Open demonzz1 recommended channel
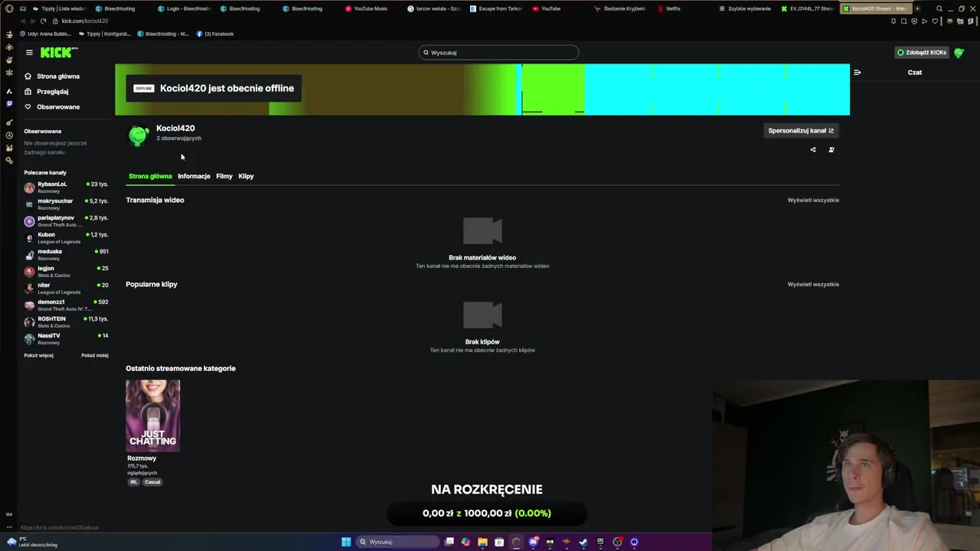 click(66, 305)
